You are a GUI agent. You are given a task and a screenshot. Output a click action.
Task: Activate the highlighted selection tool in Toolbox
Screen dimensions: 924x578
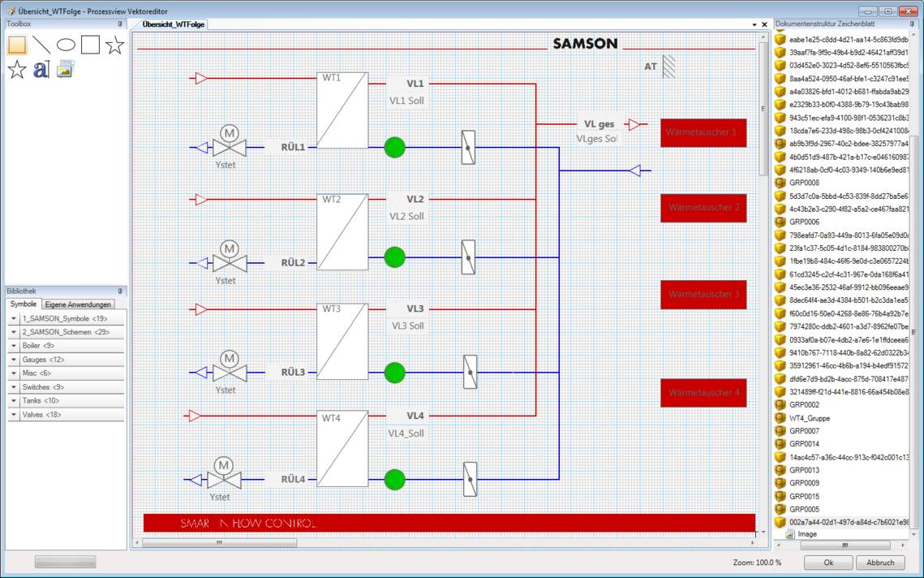coord(15,45)
